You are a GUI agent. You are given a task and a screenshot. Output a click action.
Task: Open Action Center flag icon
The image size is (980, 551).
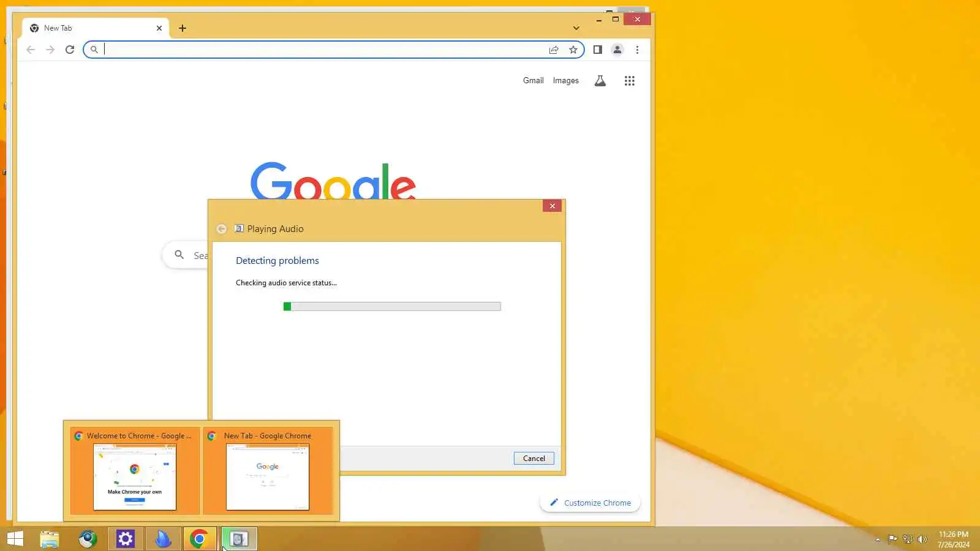click(x=892, y=539)
